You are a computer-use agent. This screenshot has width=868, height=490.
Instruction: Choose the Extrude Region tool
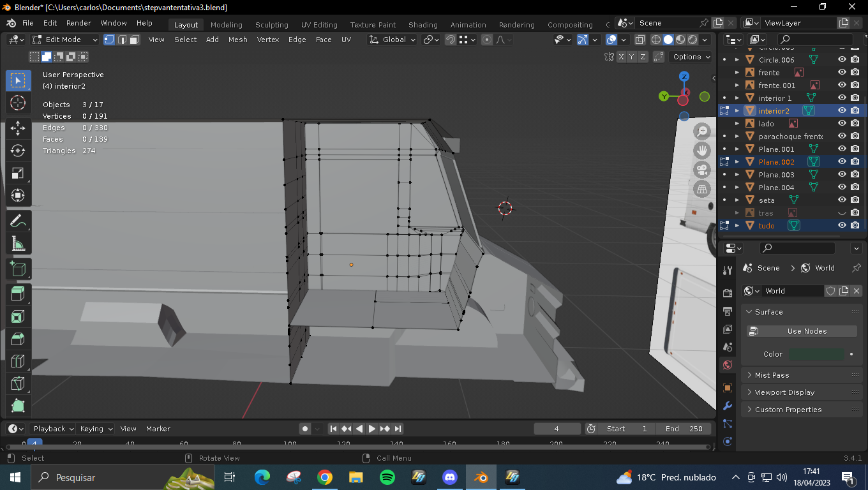[x=18, y=293]
